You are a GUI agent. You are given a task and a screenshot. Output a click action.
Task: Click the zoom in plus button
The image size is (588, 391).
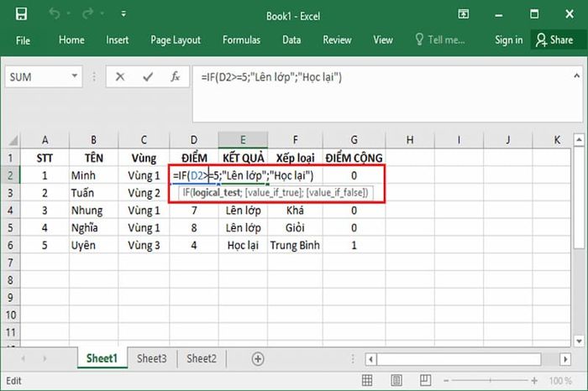(534, 381)
